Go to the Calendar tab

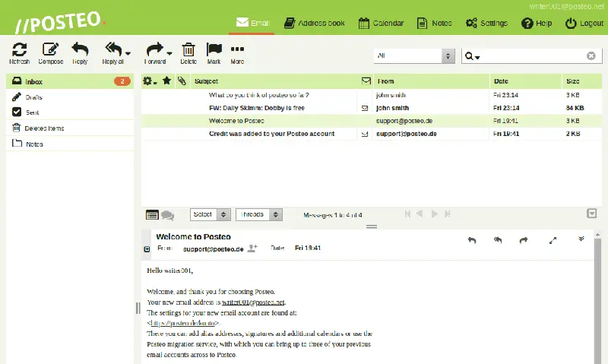[382, 24]
